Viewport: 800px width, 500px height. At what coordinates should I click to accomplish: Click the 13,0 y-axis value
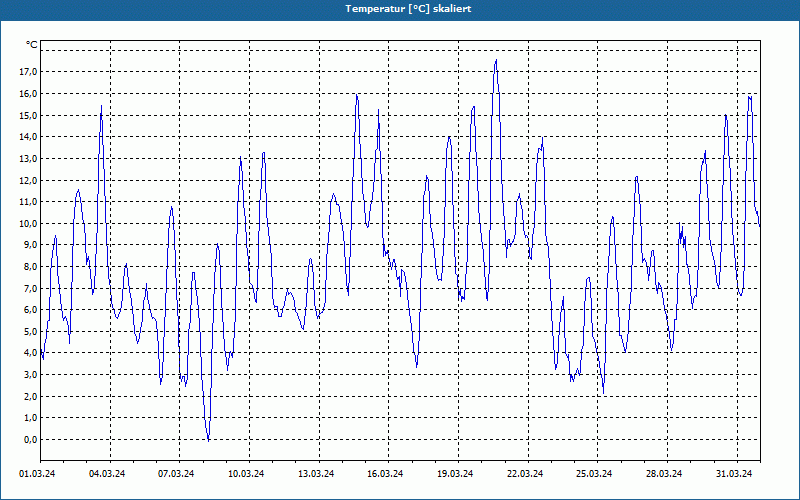point(28,159)
